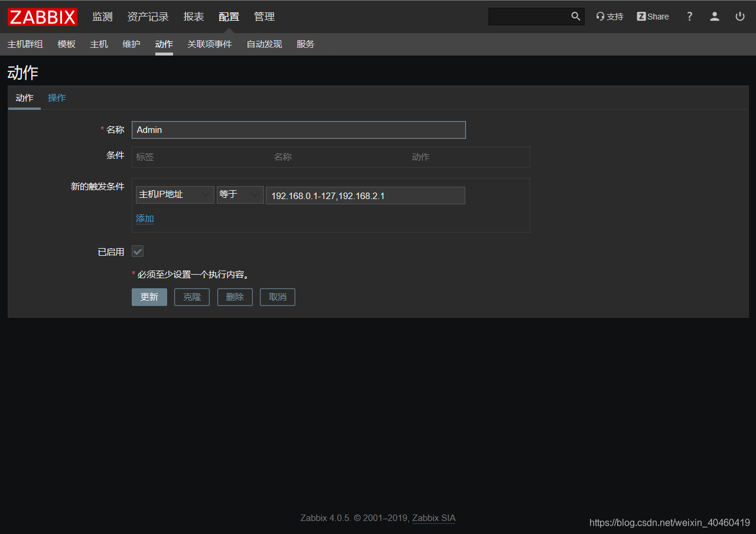Click the 动作 conditions column header
The width and height of the screenshot is (756, 534).
(x=421, y=157)
